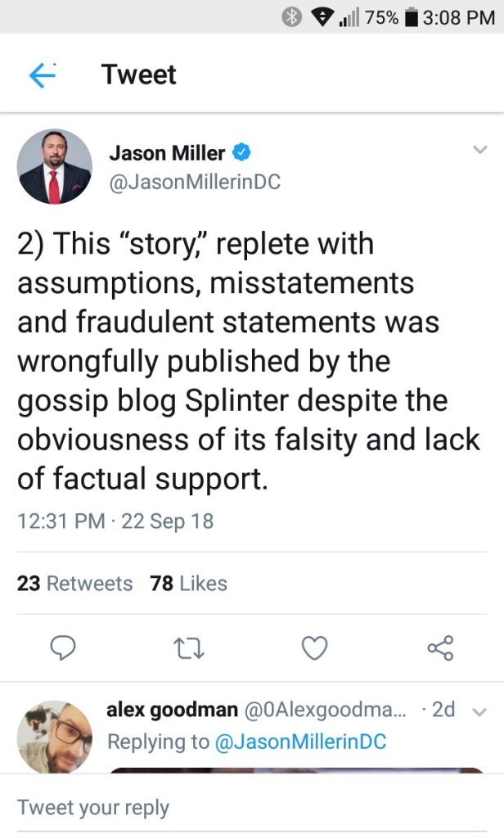View the 23 Retweets list
Image resolution: width=504 pixels, height=839 pixels.
pos(74,583)
